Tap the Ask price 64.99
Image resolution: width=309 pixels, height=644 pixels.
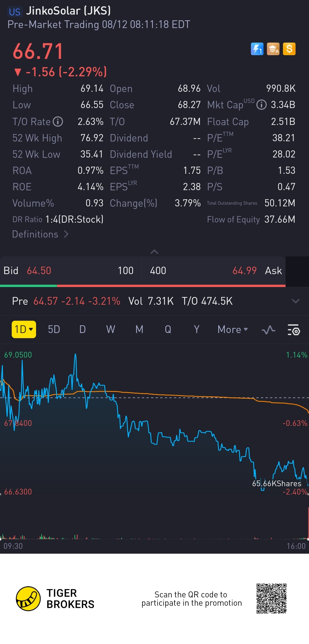pos(244,271)
